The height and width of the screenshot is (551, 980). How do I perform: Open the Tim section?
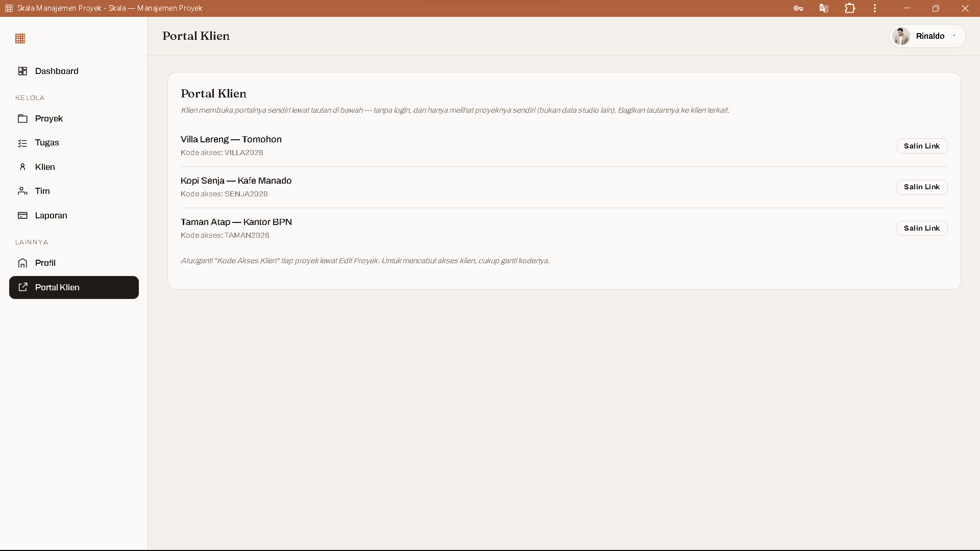click(x=74, y=191)
